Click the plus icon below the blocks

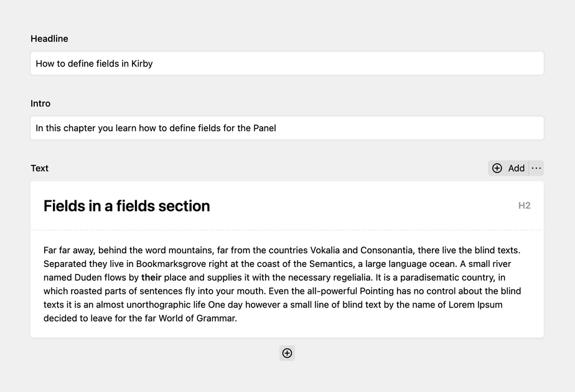click(287, 353)
